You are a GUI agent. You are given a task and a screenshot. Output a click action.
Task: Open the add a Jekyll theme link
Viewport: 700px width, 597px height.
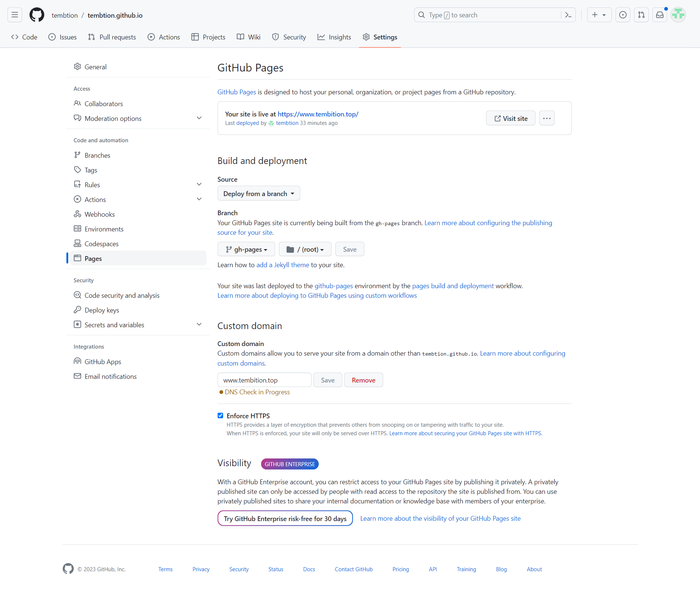coord(283,265)
